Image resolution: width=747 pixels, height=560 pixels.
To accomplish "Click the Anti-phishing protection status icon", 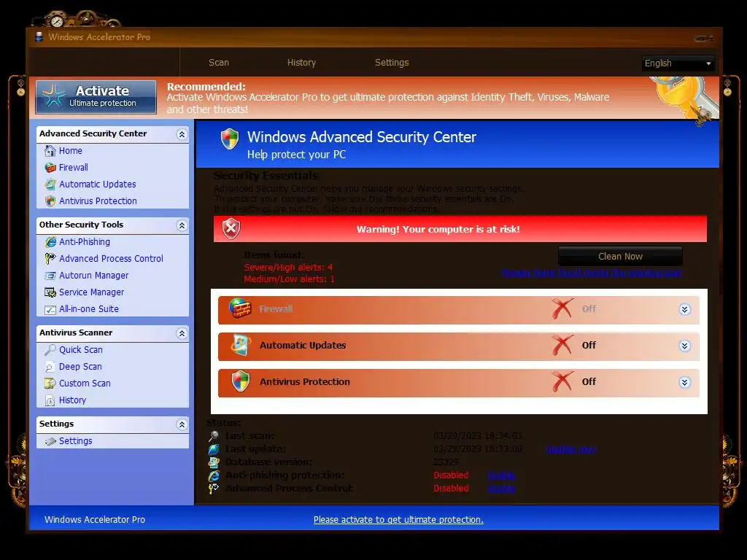I will pos(214,475).
